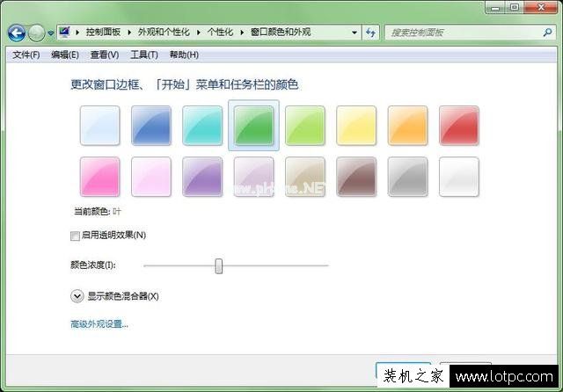Click the address bar refresh button
This screenshot has width=563, height=392.
pyautogui.click(x=370, y=33)
